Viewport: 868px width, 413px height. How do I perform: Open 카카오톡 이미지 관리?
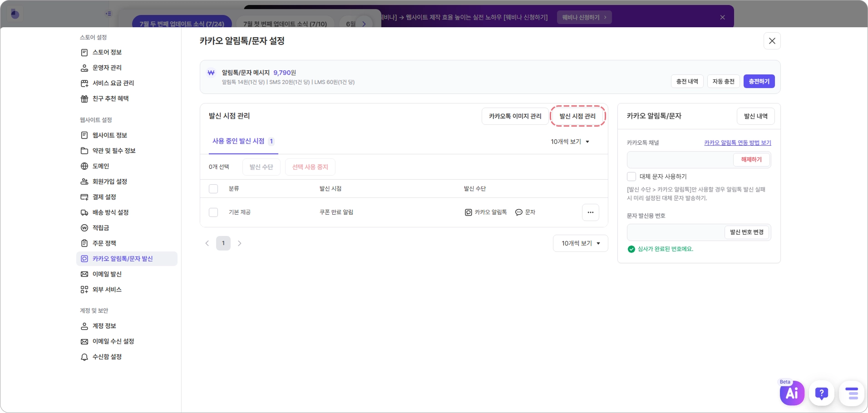[515, 116]
